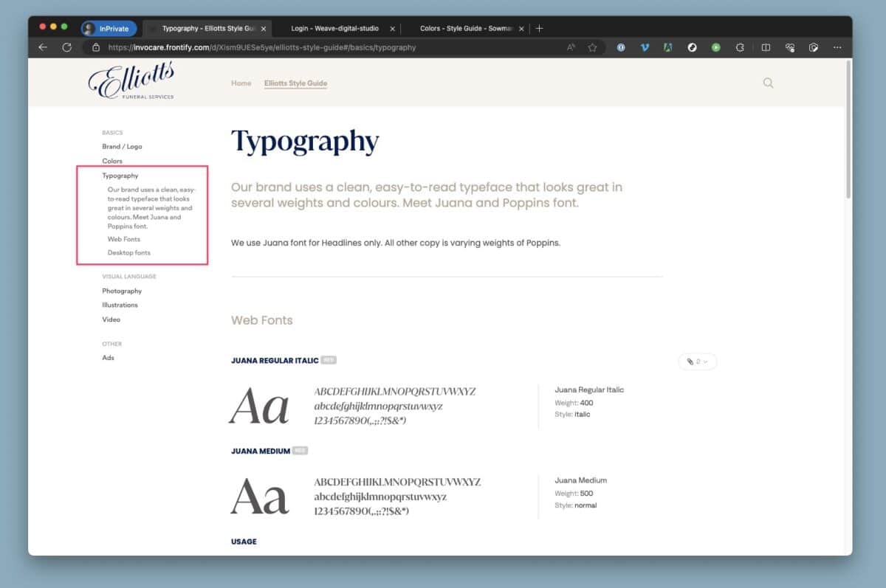886x588 pixels.
Task: Click the split screen icon in toolbar
Action: [x=766, y=47]
